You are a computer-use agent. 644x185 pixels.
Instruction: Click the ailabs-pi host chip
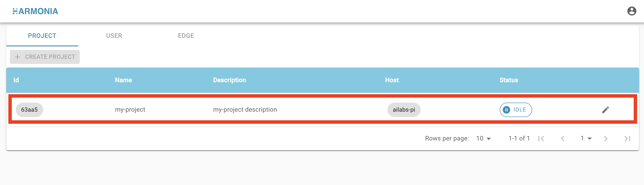(x=404, y=110)
